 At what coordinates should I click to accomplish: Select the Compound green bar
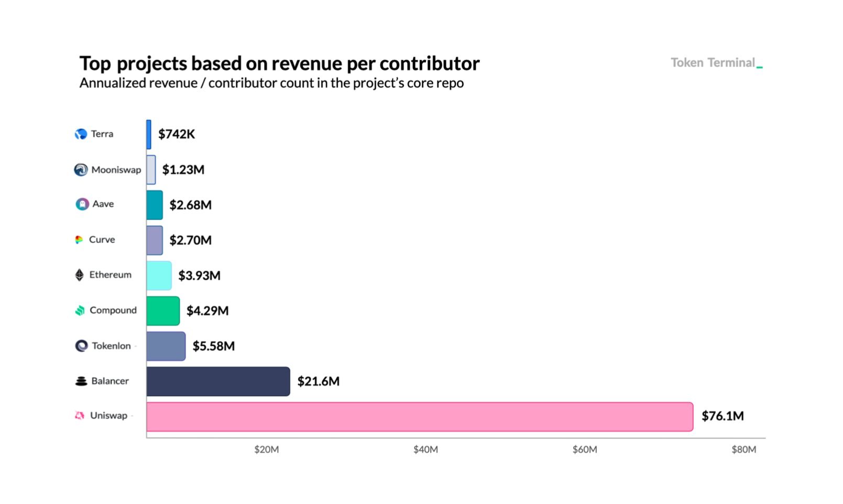pos(163,311)
